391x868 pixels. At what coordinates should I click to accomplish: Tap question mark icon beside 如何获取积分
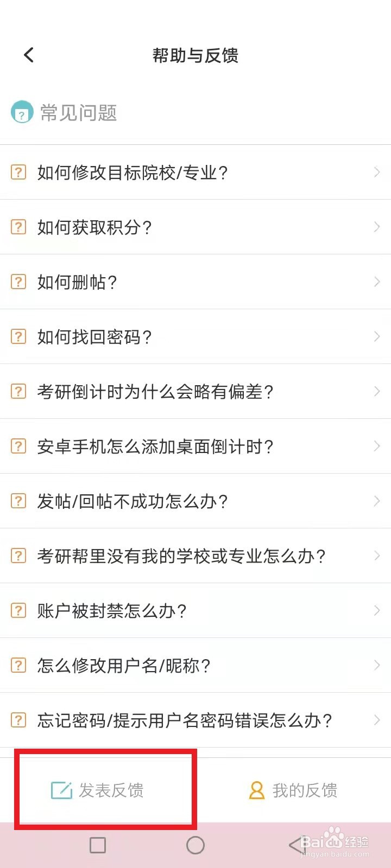pyautogui.click(x=18, y=227)
